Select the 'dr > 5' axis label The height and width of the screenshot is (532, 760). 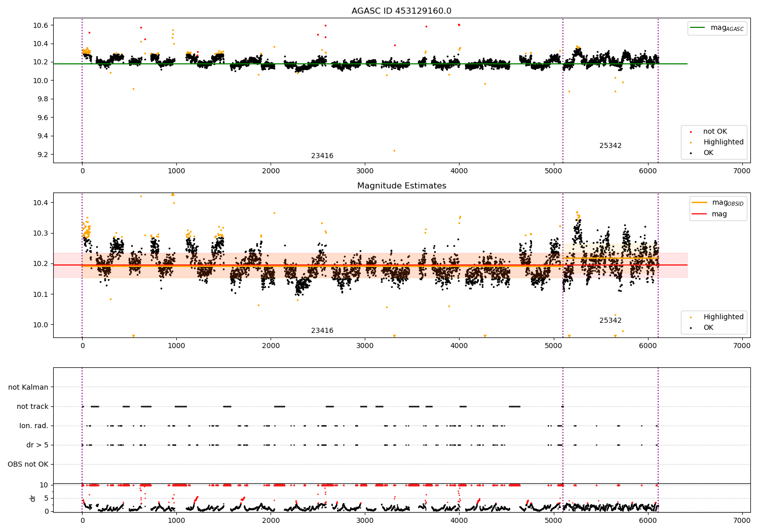(37, 445)
